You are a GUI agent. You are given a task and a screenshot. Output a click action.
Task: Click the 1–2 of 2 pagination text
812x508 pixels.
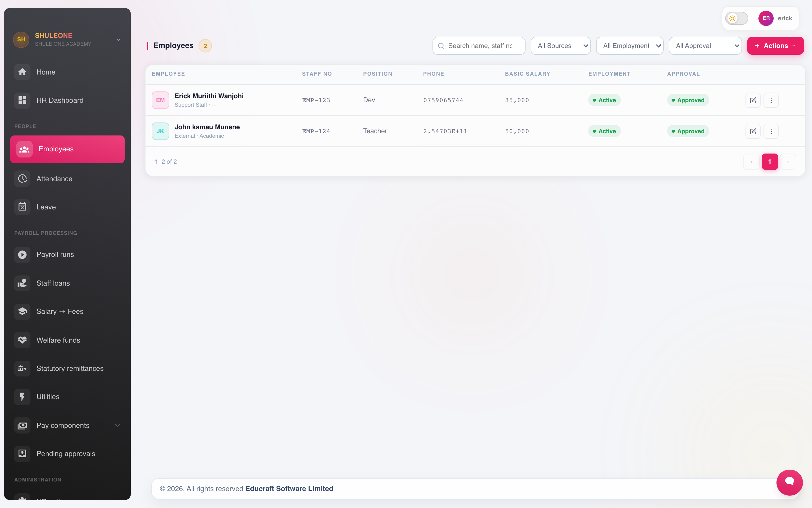[166, 162]
